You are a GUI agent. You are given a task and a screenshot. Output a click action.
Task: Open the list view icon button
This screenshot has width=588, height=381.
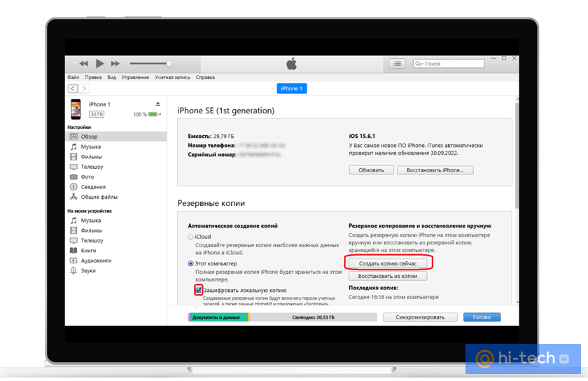point(397,64)
